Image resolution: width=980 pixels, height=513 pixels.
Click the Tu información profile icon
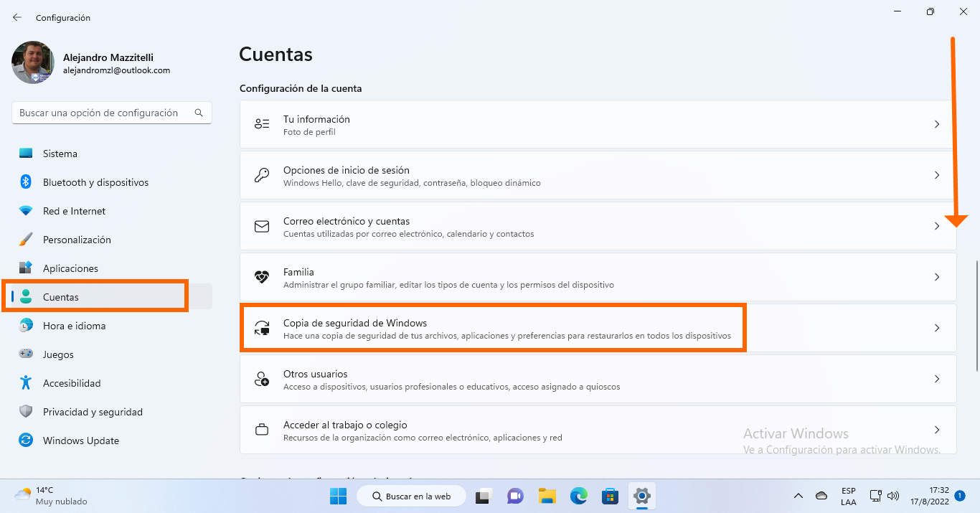pos(262,124)
